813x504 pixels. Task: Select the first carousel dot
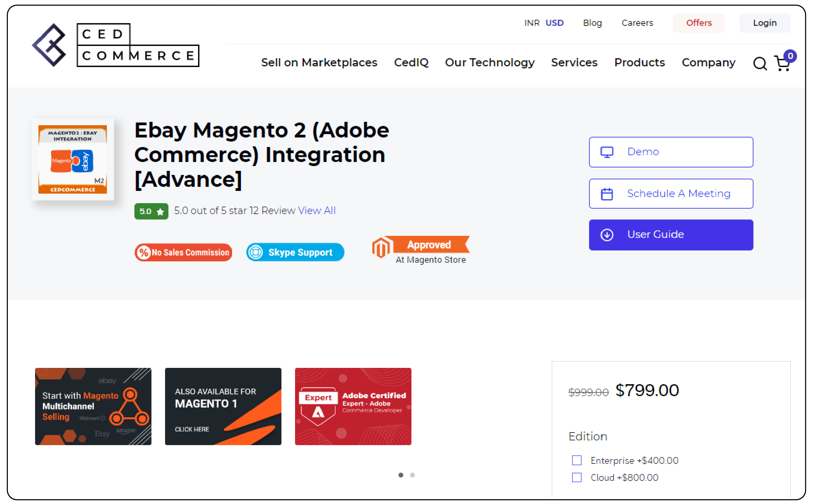coord(401,475)
